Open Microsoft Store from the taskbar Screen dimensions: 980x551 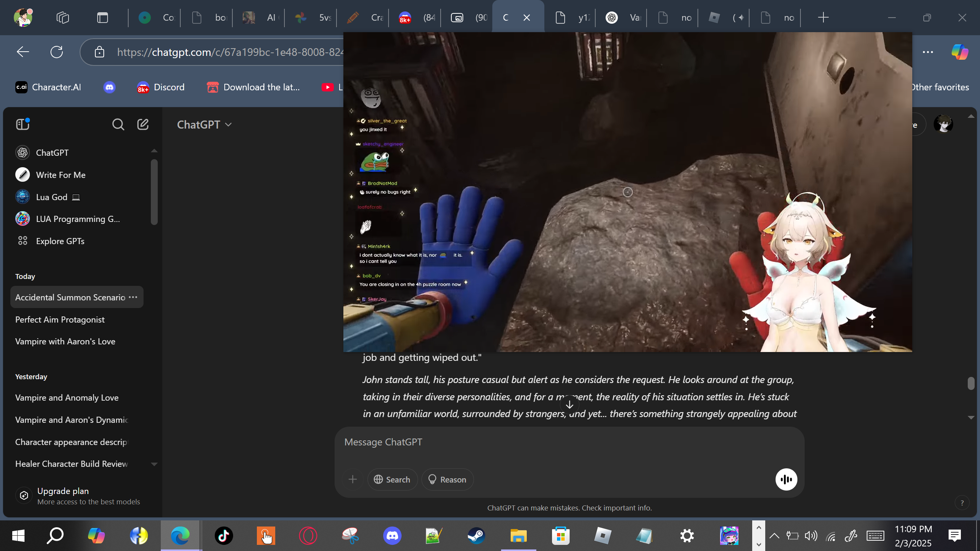(x=560, y=536)
